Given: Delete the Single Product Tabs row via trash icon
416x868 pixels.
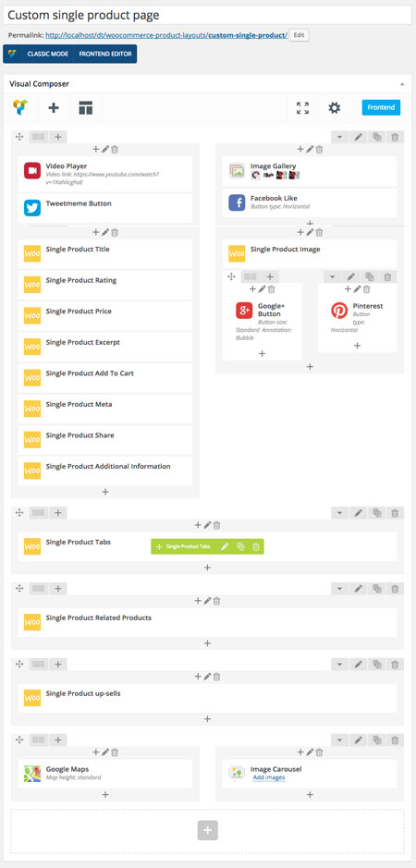Looking at the screenshot, I should point(395,513).
